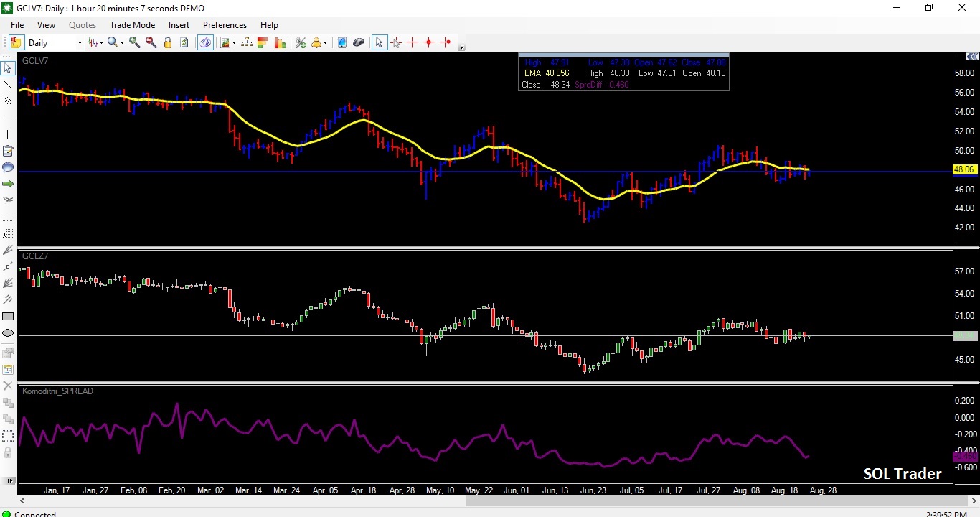This screenshot has width=980, height=517.
Task: Select the crosshair with center dot mode
Action: (429, 42)
